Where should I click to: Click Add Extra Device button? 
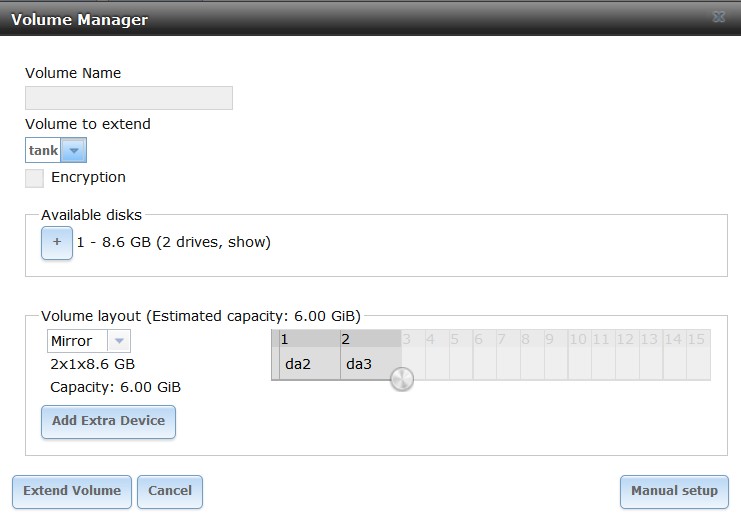pyautogui.click(x=108, y=421)
